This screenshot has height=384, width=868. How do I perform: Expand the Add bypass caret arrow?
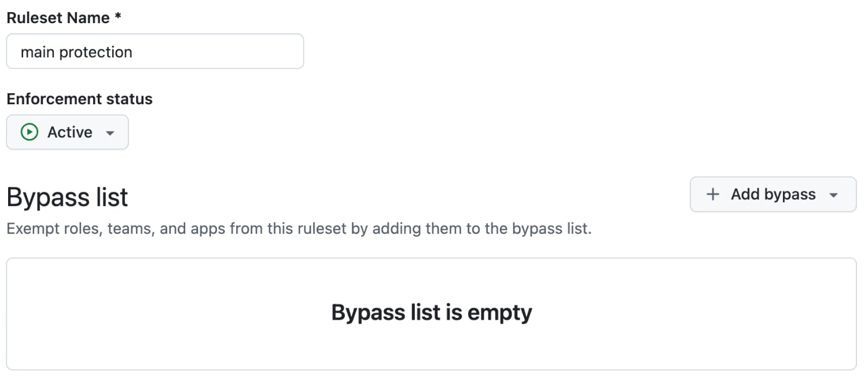834,195
